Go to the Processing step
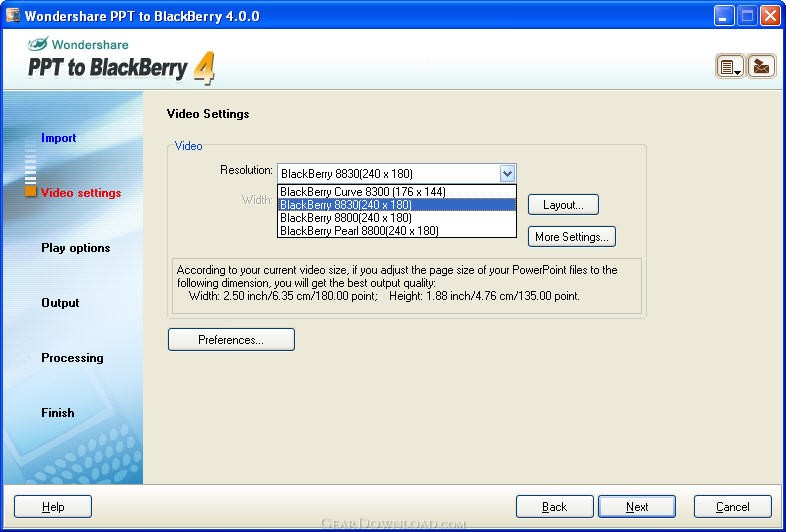Image resolution: width=786 pixels, height=532 pixels. click(72, 358)
